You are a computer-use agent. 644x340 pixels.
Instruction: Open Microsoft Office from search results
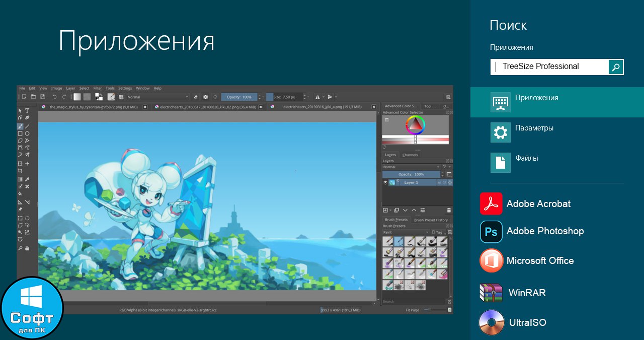tap(527, 260)
